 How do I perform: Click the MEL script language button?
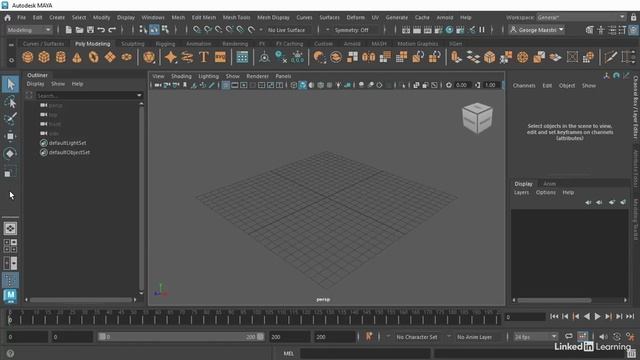click(x=289, y=353)
